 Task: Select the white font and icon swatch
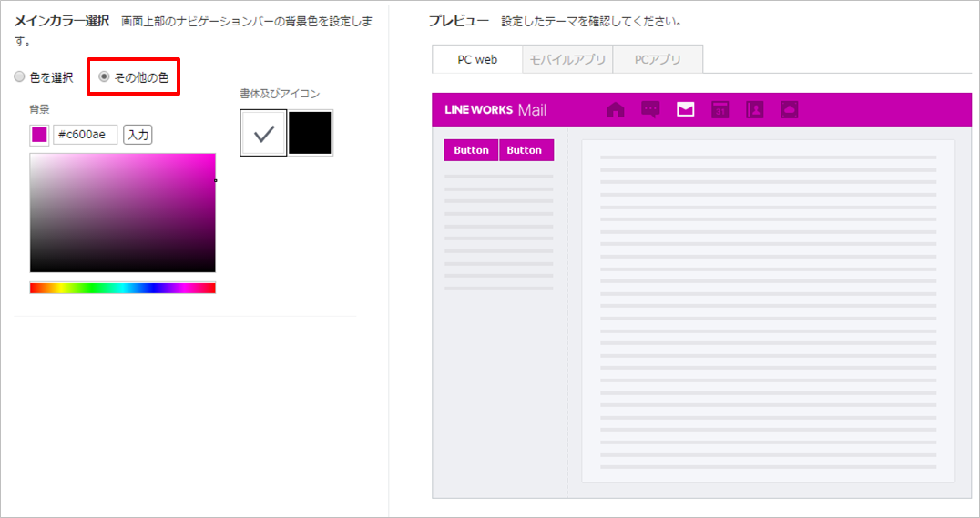click(x=264, y=133)
